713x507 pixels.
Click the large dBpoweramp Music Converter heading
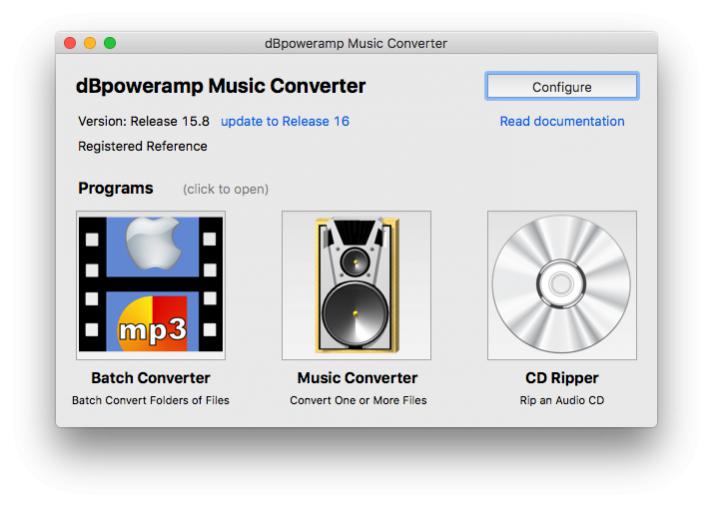coord(222,87)
